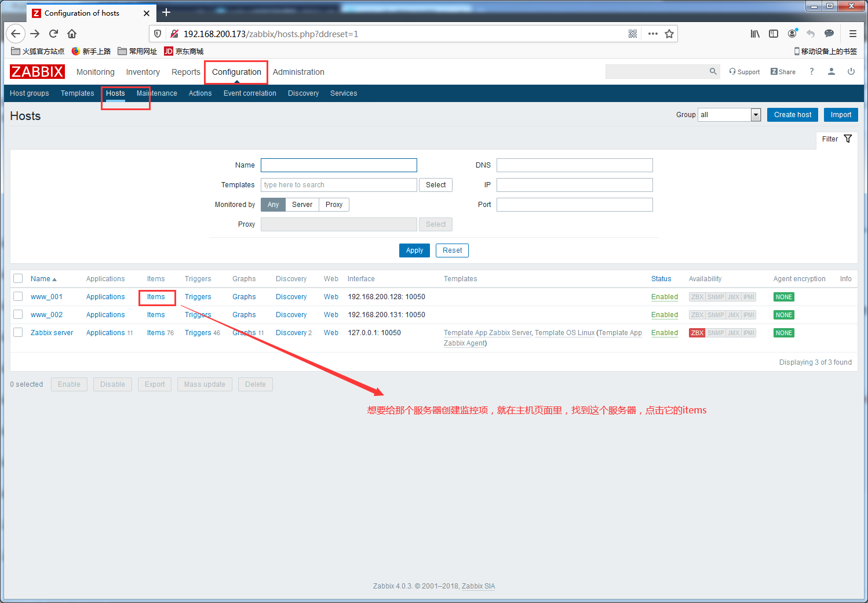Bookmark this page with the star icon
This screenshot has width=868, height=603.
669,34
